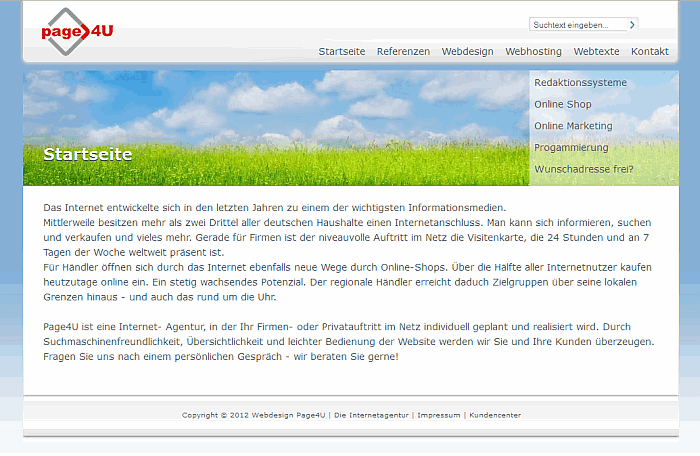The image size is (700, 456).
Task: Submit search with the arrow button
Action: [x=633, y=25]
